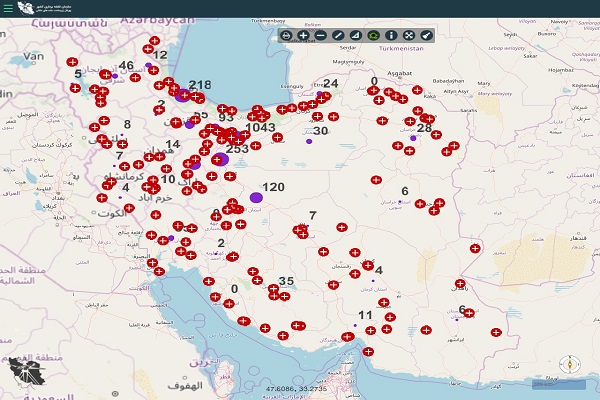Click the purple dot near label 30
Screen dimensions: 600x400
point(308,141)
